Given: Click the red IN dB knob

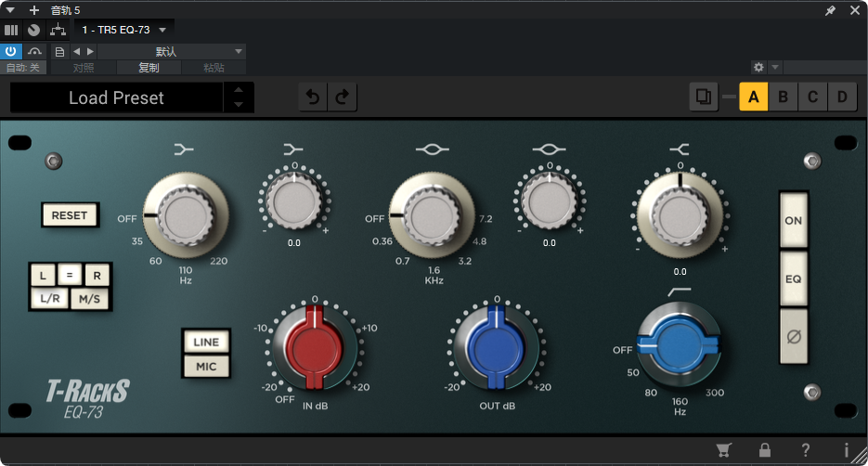Looking at the screenshot, I should [314, 347].
